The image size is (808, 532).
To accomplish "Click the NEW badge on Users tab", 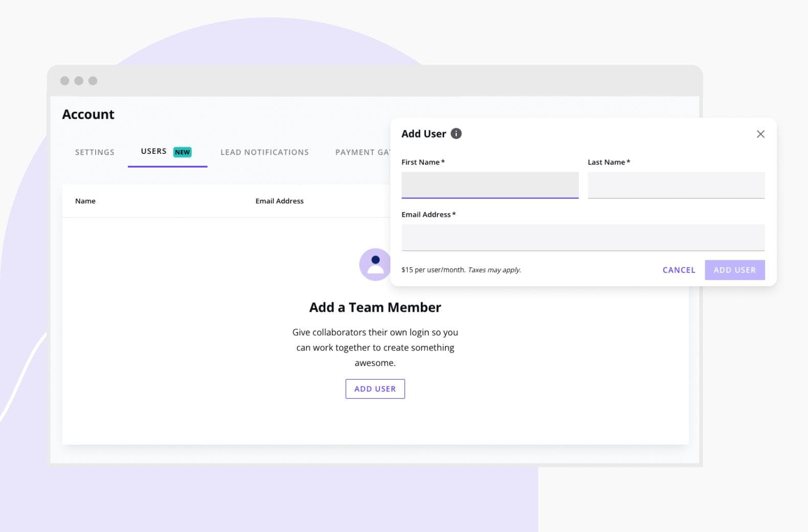I will tap(182, 152).
